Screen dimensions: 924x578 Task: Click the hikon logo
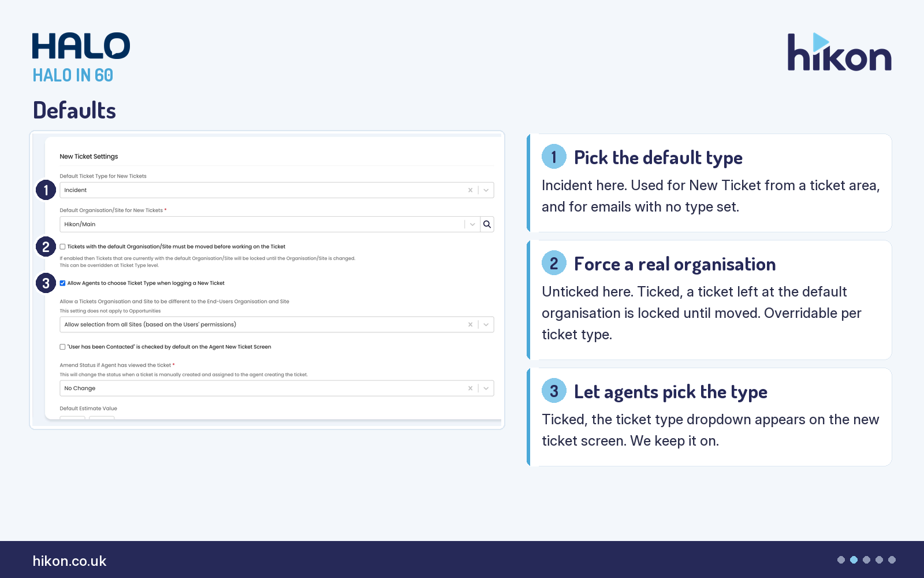839,52
